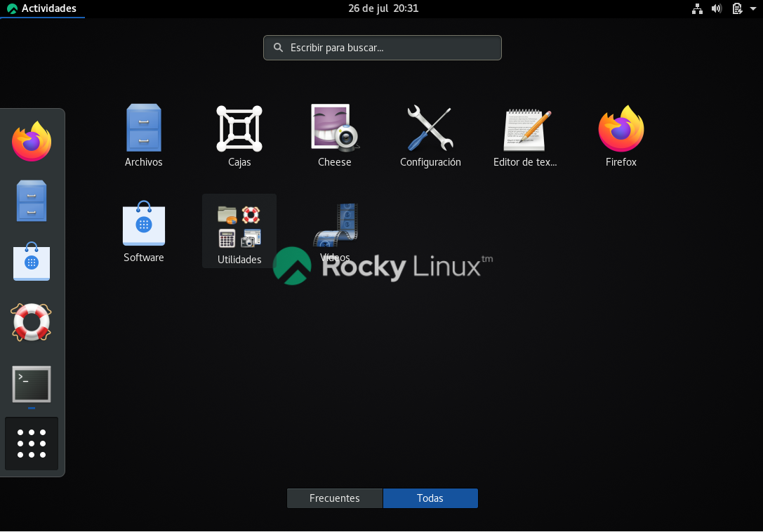Open Configuración settings app
This screenshot has height=532, width=763.
(431, 135)
